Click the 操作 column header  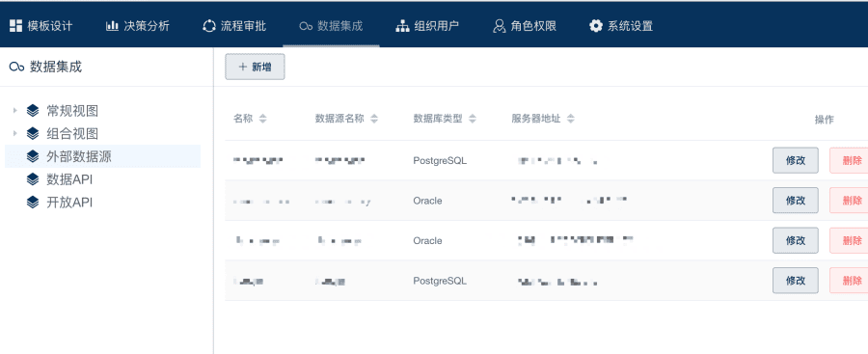pyautogui.click(x=824, y=120)
